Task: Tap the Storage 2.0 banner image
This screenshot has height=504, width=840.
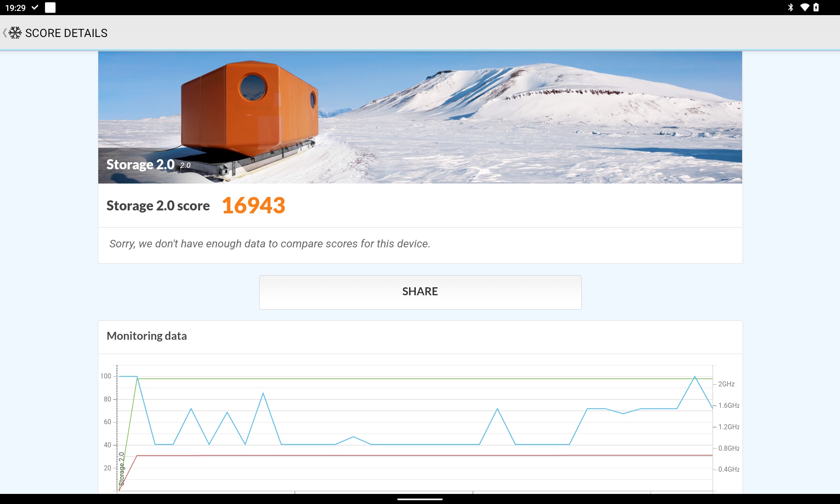Action: (x=420, y=117)
